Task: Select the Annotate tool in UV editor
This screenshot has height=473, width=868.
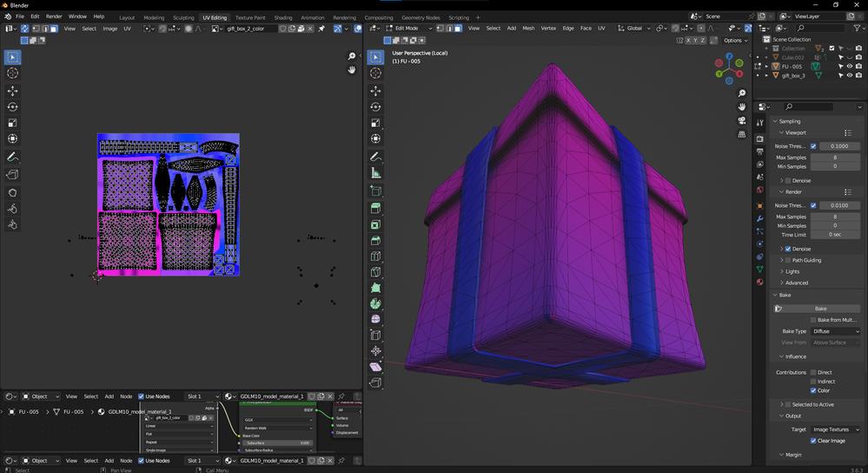Action: tap(12, 157)
